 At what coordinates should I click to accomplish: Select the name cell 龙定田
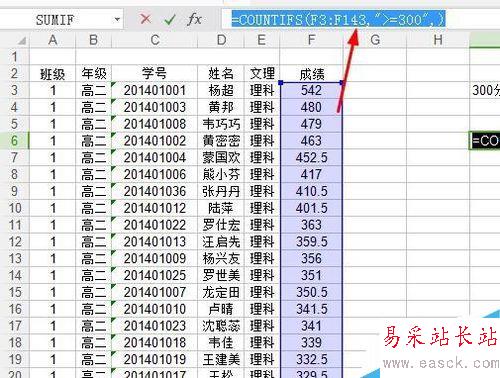[x=221, y=292]
